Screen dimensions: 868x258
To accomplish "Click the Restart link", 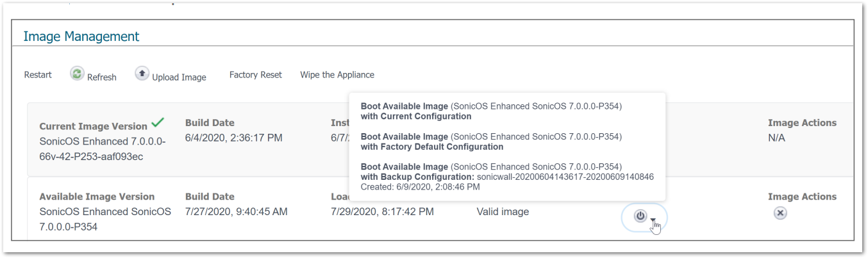I will pos(38,75).
